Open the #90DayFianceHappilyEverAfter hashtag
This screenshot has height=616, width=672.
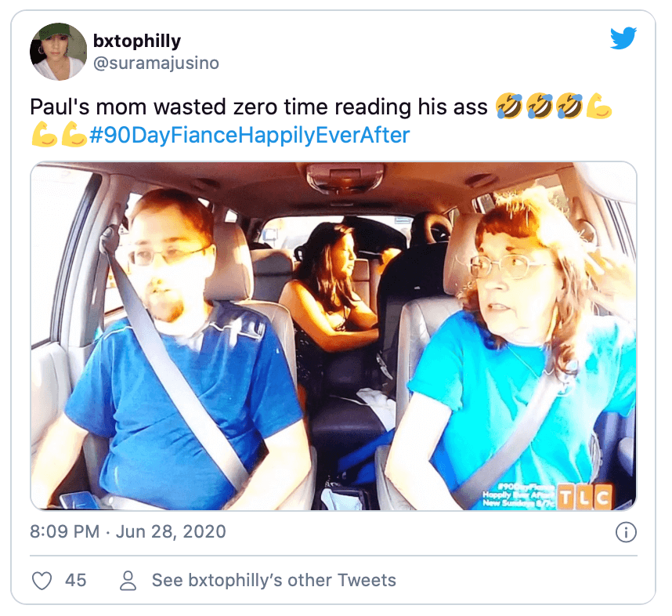(249, 135)
